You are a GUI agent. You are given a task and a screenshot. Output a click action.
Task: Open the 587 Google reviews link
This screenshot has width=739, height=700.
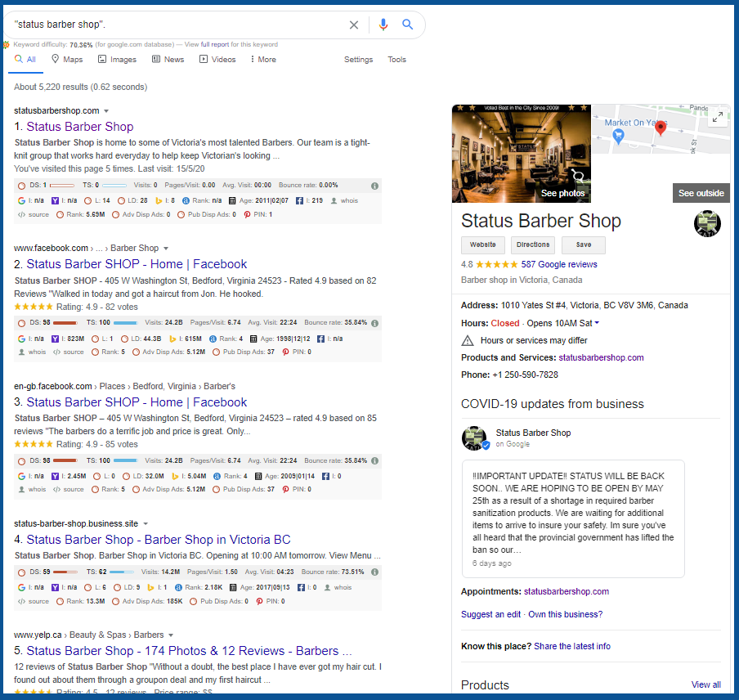(x=559, y=264)
